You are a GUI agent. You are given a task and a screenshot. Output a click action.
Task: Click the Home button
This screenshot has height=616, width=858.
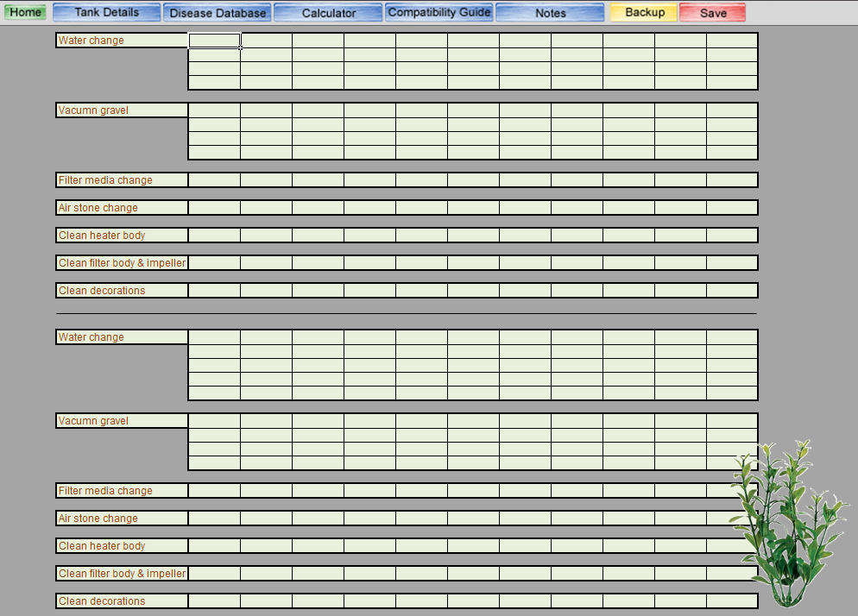pos(25,12)
